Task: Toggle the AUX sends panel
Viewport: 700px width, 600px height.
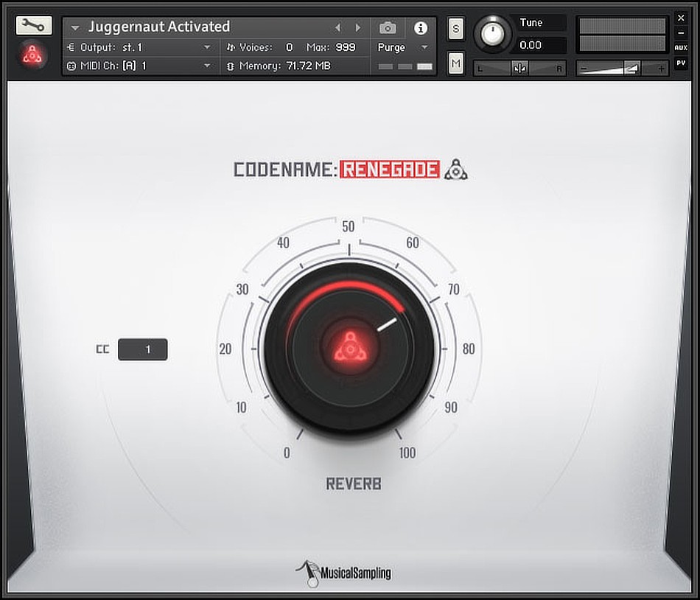Action: pos(681,47)
